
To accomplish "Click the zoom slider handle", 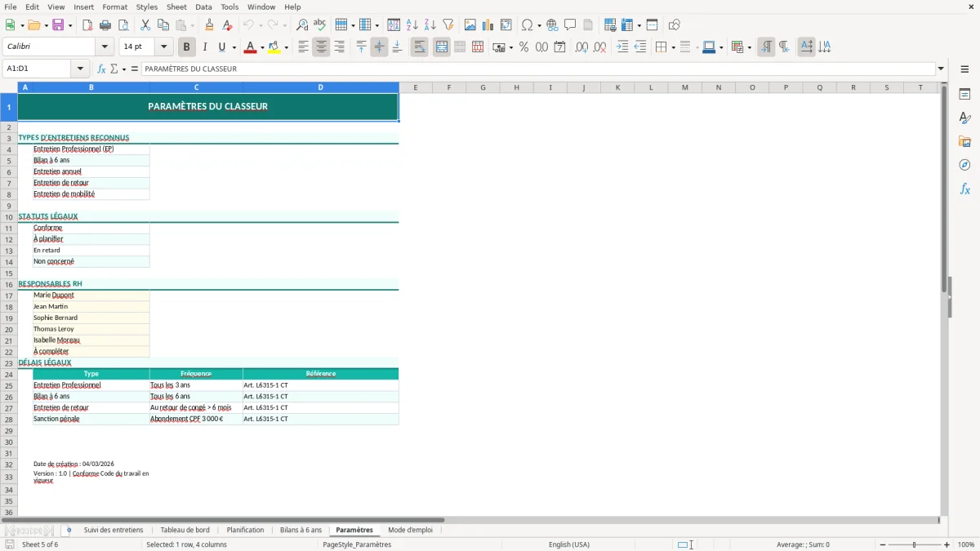I will pos(915,544).
